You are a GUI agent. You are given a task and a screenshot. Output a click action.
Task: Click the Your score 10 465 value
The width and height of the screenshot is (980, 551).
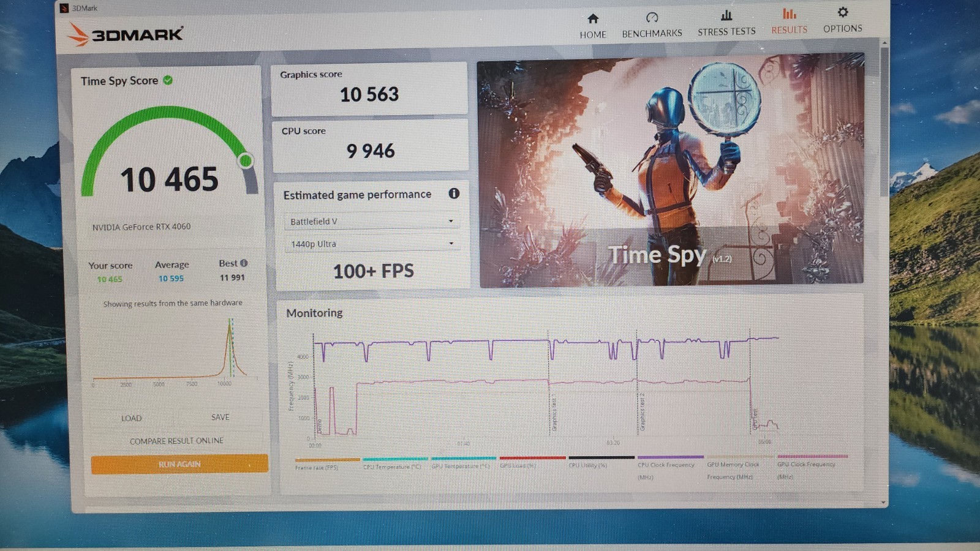tap(110, 279)
